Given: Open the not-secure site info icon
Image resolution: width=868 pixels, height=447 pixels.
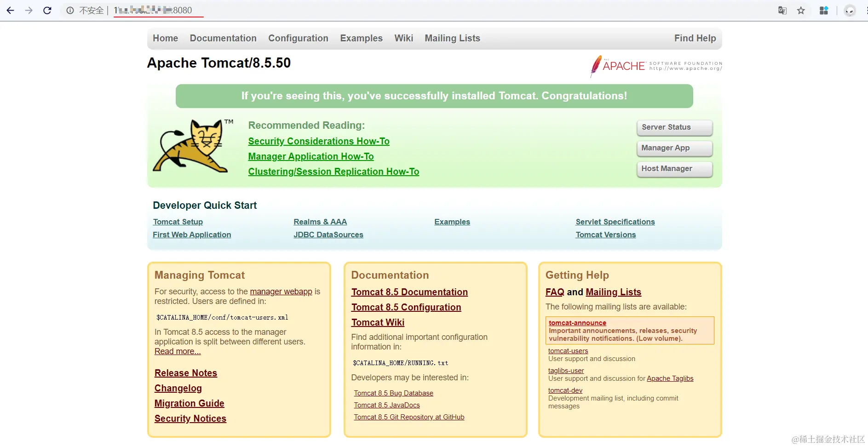Looking at the screenshot, I should tap(70, 10).
